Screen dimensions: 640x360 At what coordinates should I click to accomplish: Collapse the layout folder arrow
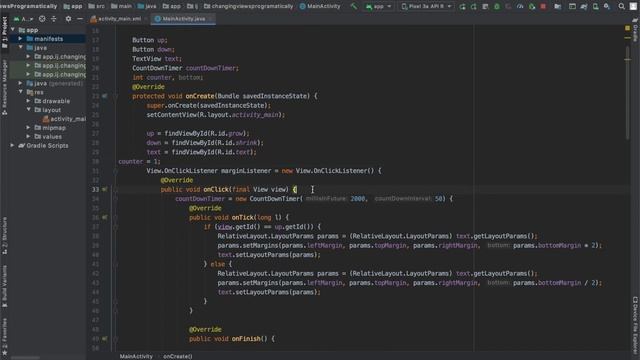(28, 110)
